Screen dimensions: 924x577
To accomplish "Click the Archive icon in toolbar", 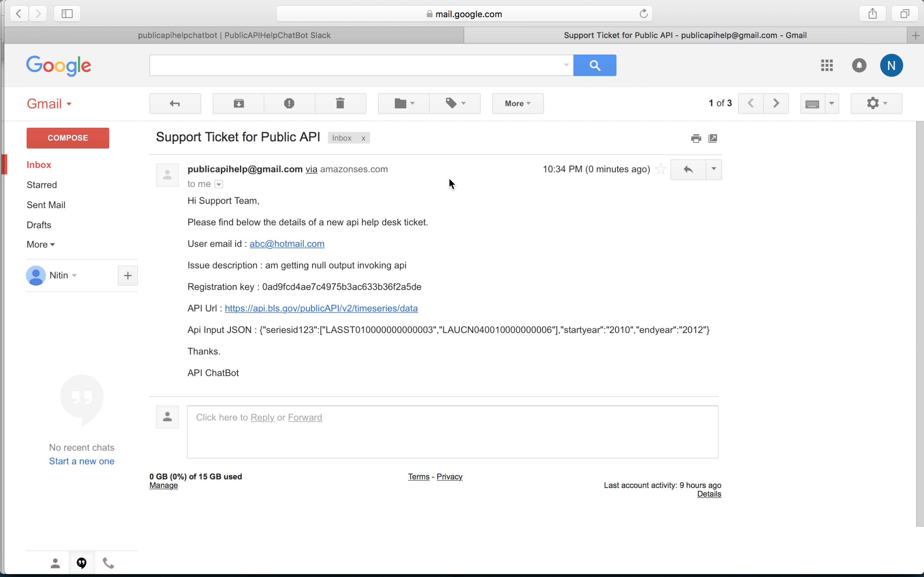I will (239, 103).
